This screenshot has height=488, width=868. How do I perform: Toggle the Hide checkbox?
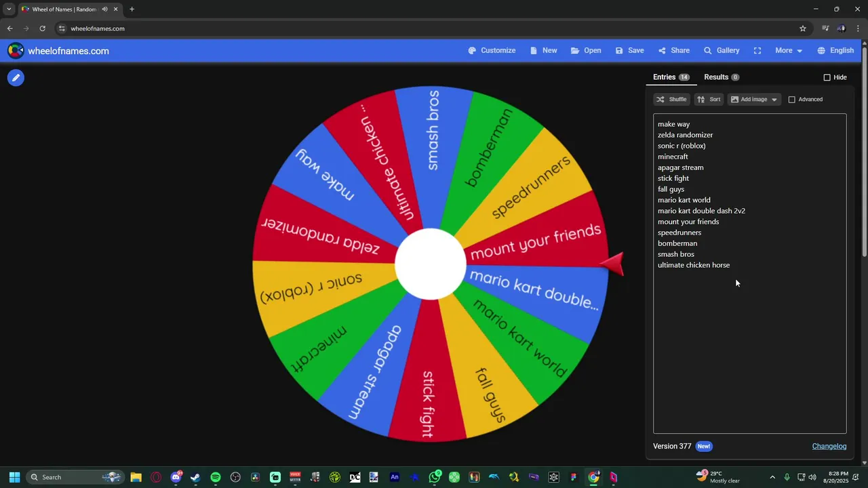827,77
